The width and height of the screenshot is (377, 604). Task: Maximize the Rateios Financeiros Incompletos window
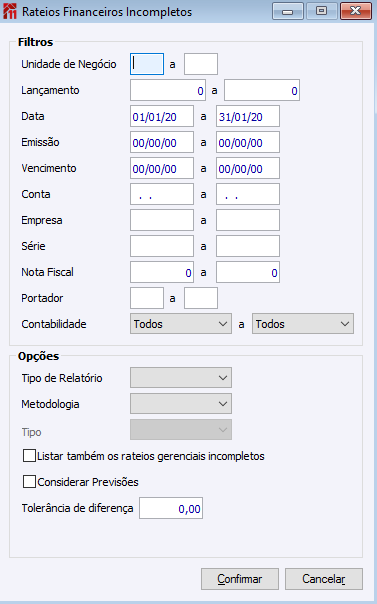tap(322, 11)
